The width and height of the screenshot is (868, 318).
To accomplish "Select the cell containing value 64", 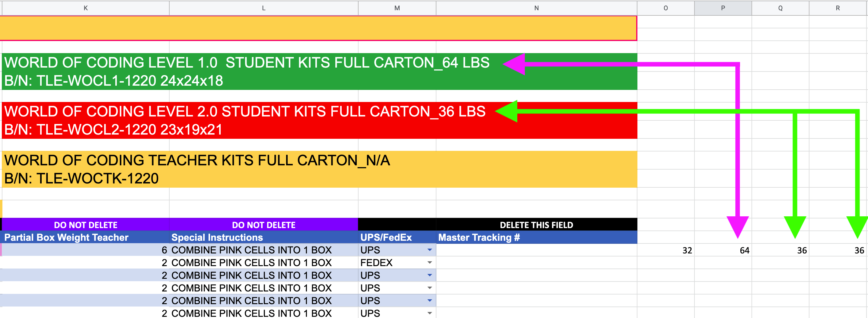I will click(x=723, y=250).
